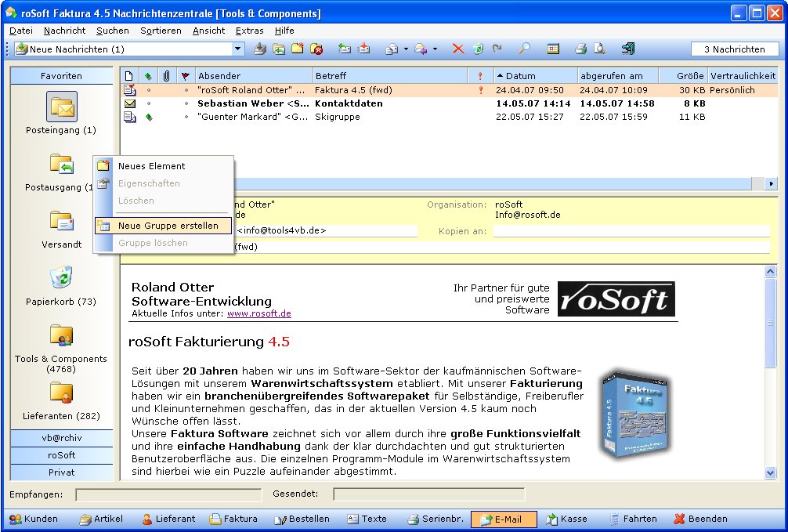The height and width of the screenshot is (532, 788).
Task: Choose Neues Element in context menu
Action: [x=151, y=166]
